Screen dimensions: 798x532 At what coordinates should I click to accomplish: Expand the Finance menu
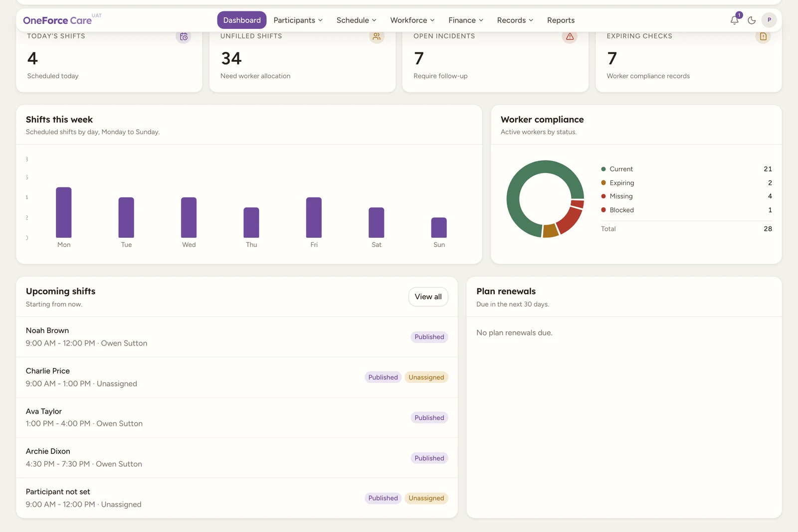pyautogui.click(x=466, y=20)
